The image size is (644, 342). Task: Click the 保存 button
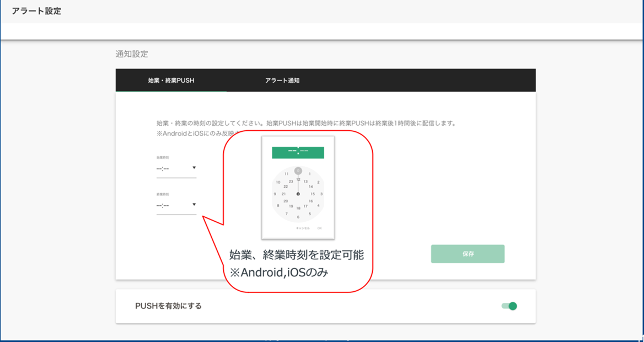click(x=468, y=254)
